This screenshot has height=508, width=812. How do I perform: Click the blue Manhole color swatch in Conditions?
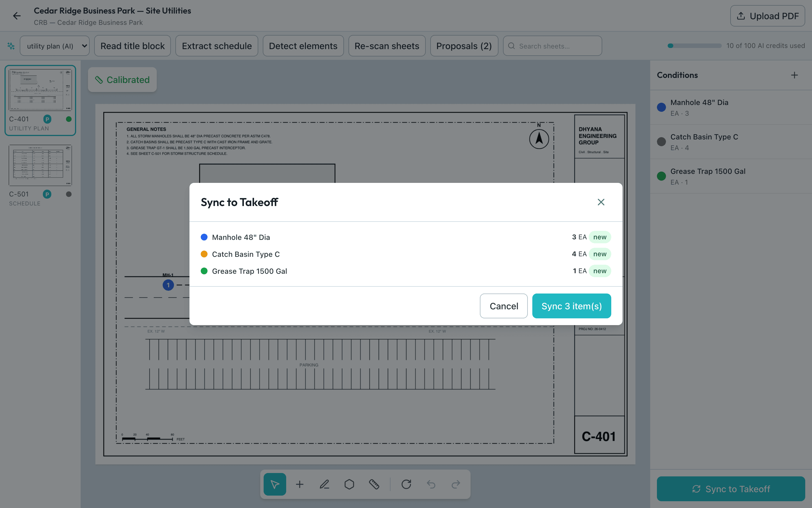[661, 108]
